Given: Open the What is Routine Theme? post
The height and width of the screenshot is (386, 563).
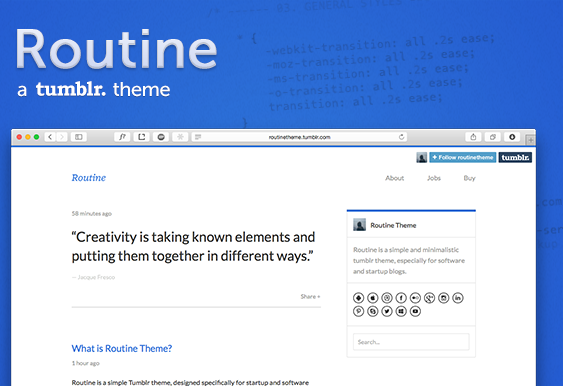Looking at the screenshot, I should point(122,348).
